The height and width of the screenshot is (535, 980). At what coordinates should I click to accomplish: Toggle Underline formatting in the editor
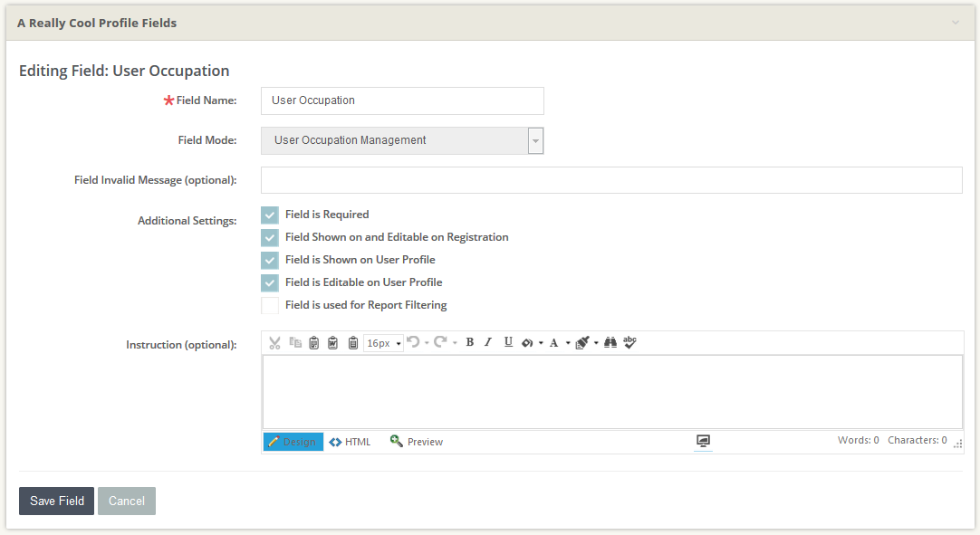[508, 342]
